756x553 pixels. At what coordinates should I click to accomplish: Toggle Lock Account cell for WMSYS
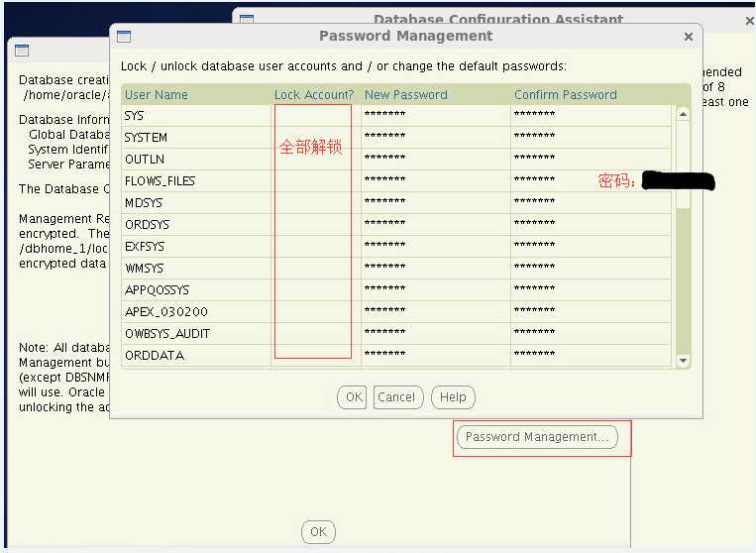click(316, 268)
